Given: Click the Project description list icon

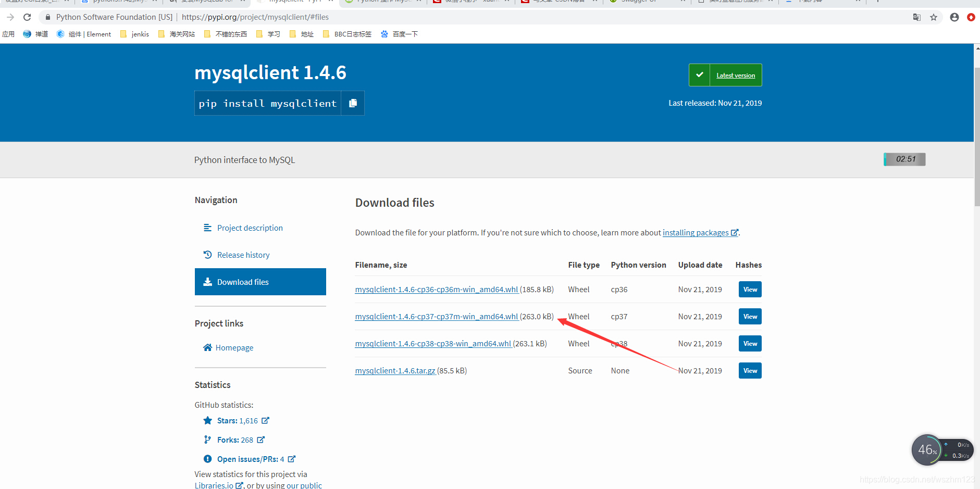Looking at the screenshot, I should (207, 228).
